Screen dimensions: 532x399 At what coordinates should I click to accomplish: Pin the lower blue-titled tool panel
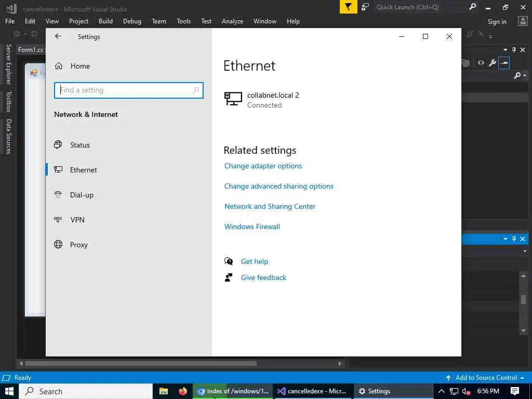click(x=514, y=239)
